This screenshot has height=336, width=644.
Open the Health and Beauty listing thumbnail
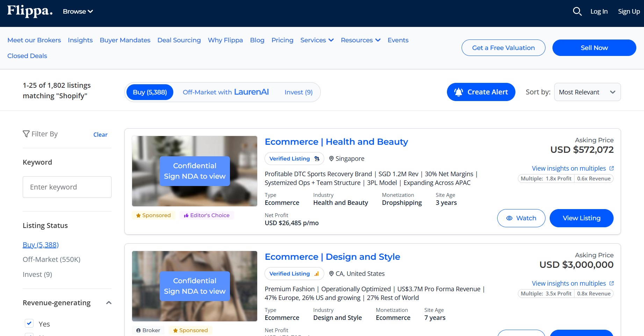pyautogui.click(x=195, y=171)
